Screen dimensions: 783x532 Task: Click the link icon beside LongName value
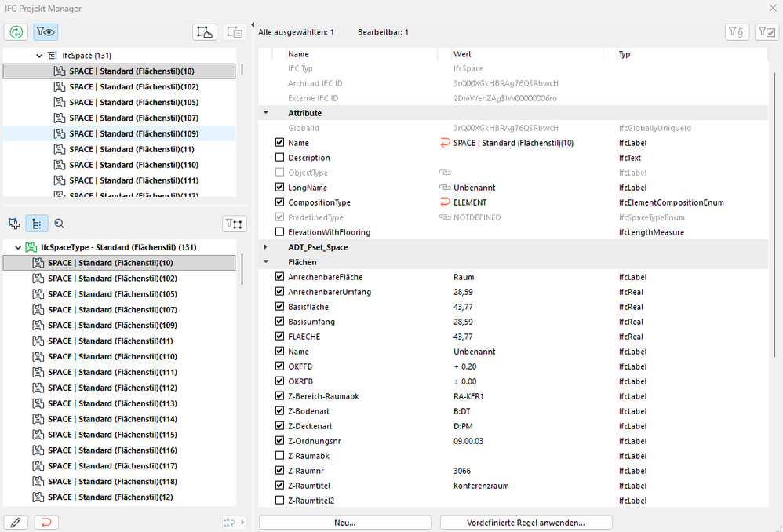click(445, 188)
